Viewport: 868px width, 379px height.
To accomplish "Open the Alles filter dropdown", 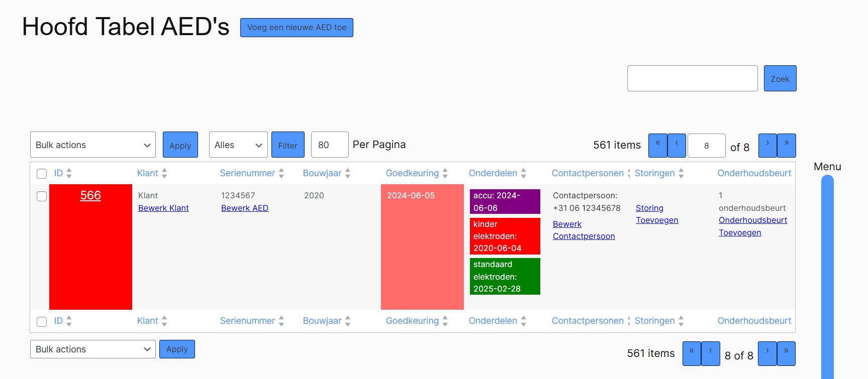I will point(238,145).
